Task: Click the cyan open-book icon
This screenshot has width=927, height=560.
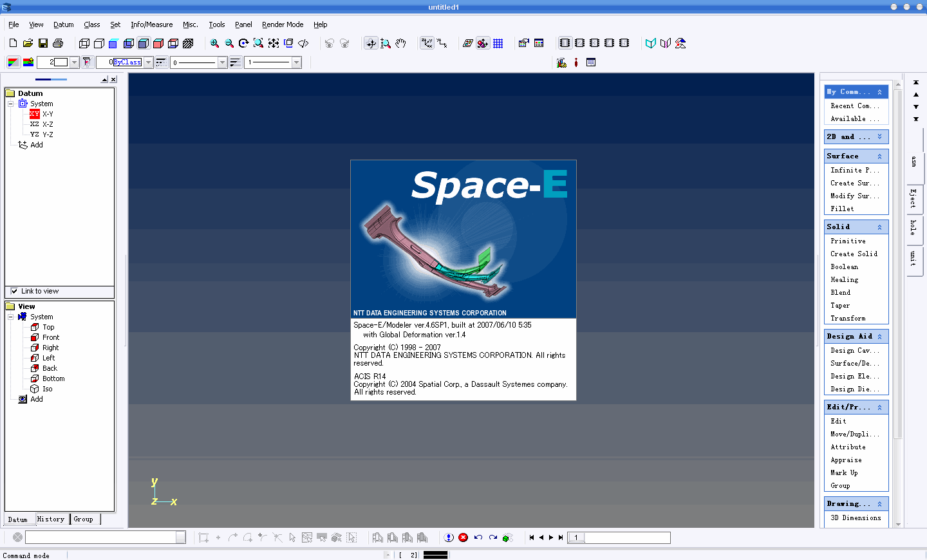Action: click(651, 43)
